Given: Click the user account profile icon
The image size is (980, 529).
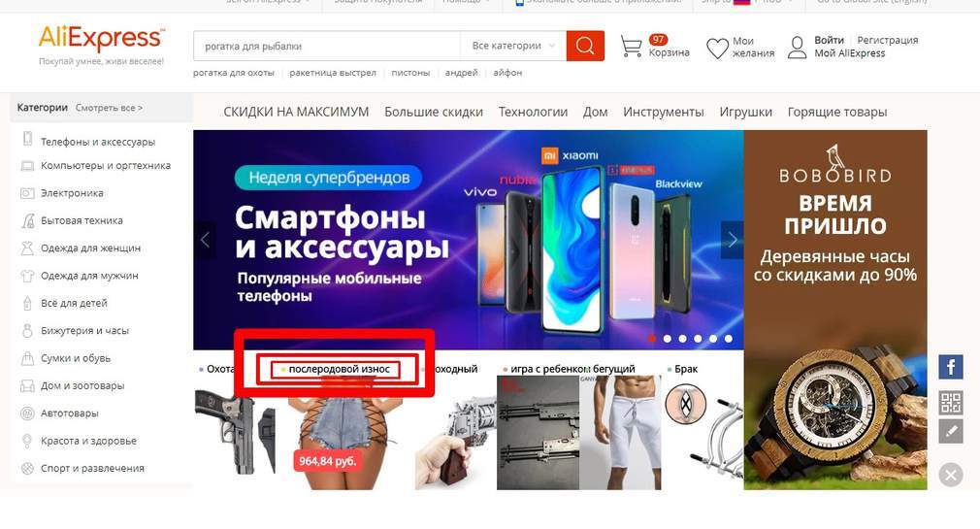Looking at the screenshot, I should 797,47.
